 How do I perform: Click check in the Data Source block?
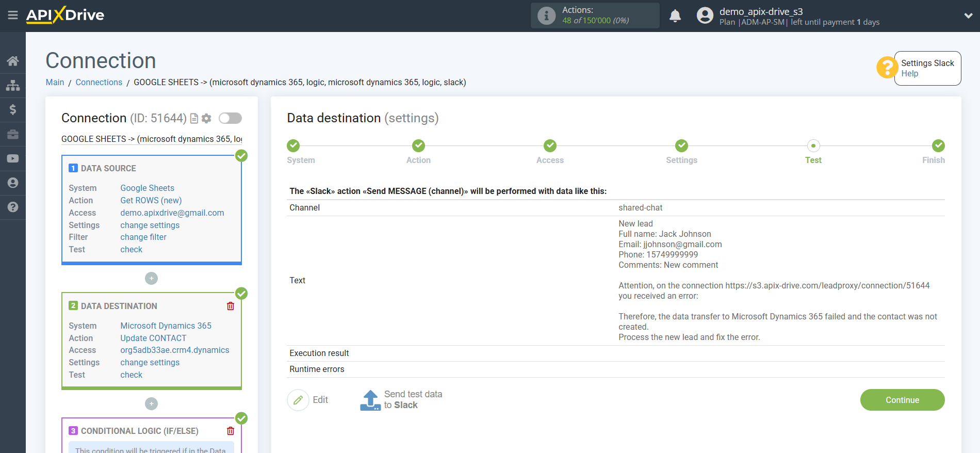pyautogui.click(x=132, y=249)
